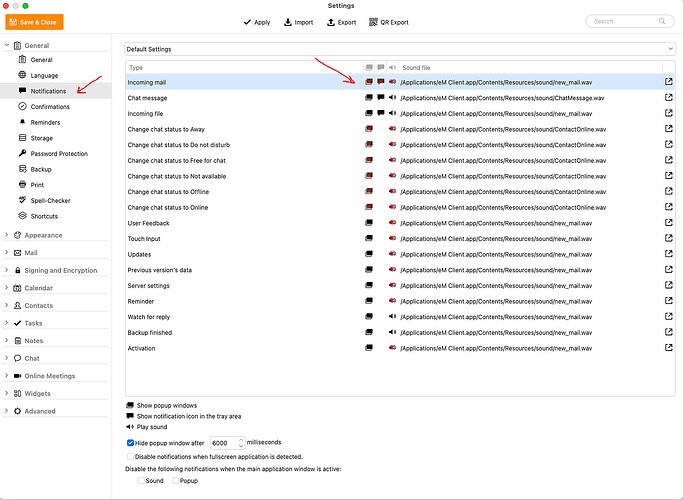Click sound icon in Watch for reply row

pos(392,317)
